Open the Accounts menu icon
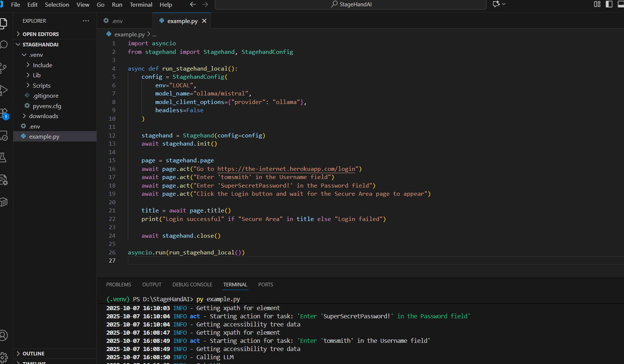The image size is (624, 364). coord(4,335)
